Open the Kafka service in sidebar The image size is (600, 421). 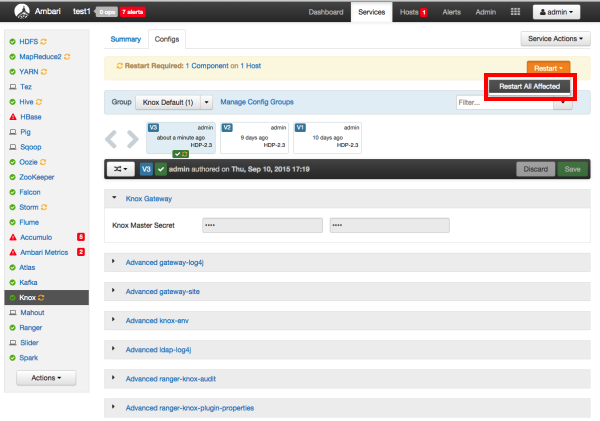tap(28, 282)
